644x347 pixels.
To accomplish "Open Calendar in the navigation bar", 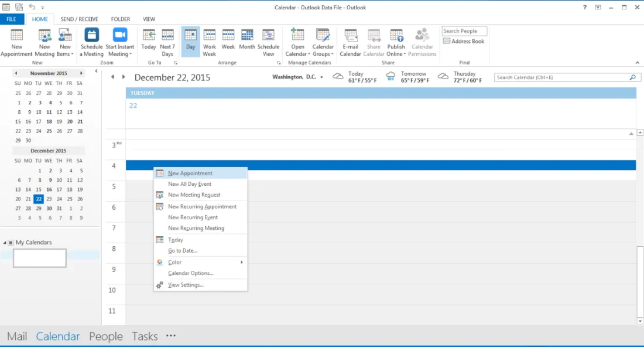I will [x=58, y=336].
